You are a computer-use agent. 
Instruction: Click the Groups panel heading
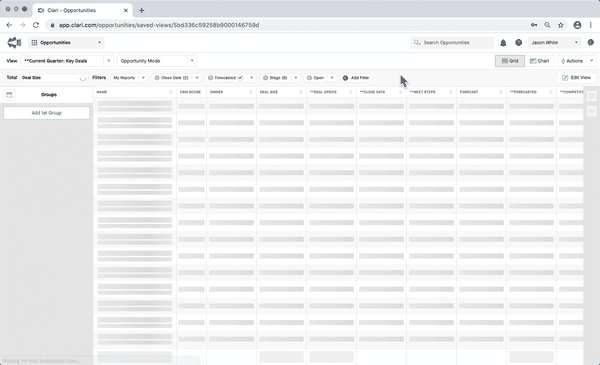[x=49, y=95]
